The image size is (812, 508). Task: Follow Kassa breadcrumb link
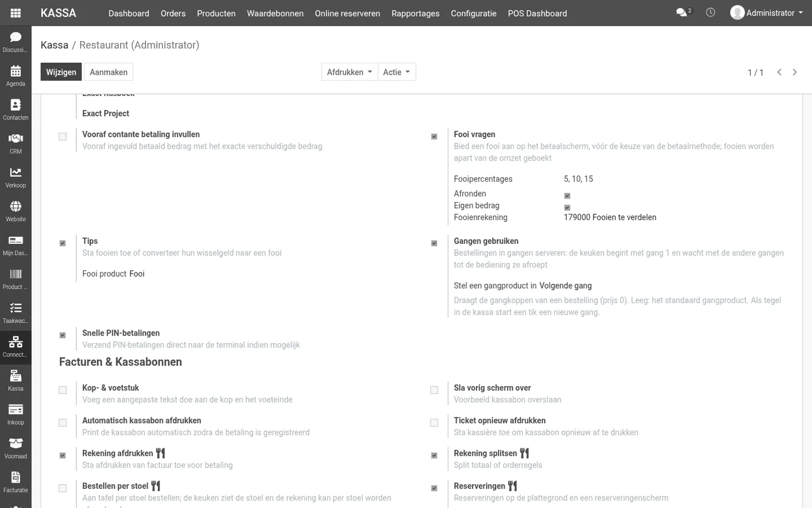click(x=55, y=45)
